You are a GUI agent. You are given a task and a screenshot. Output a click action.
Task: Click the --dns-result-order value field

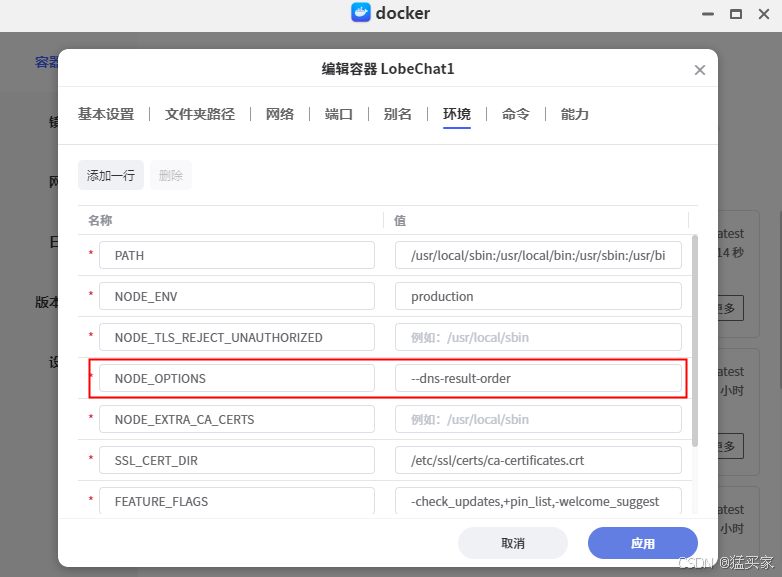click(538, 378)
